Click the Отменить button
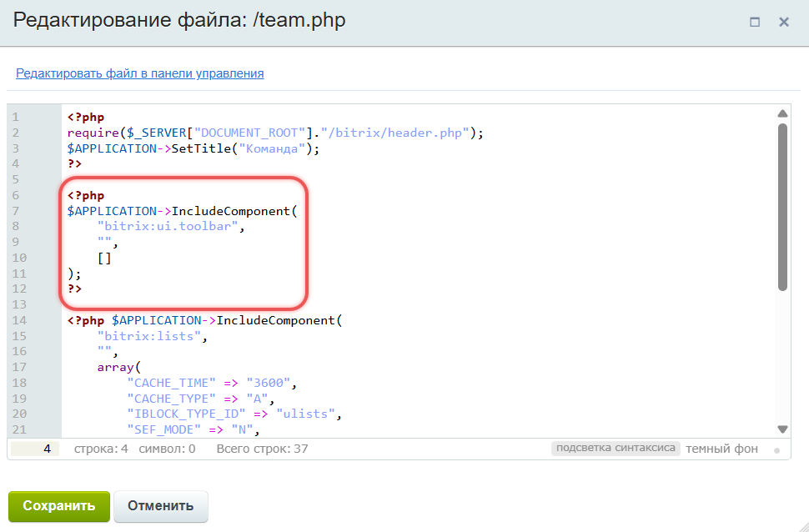 [x=160, y=505]
